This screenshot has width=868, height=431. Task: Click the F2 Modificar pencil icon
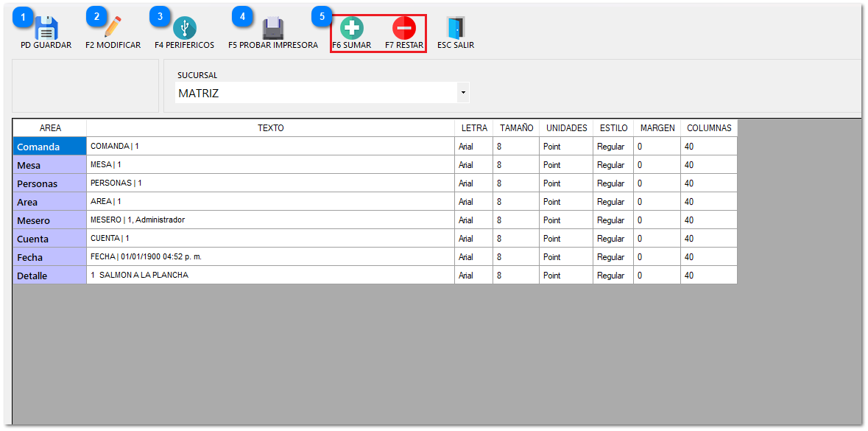pyautogui.click(x=113, y=28)
